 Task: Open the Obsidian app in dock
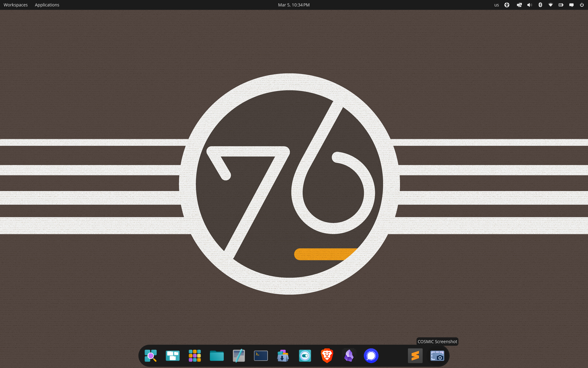349,356
